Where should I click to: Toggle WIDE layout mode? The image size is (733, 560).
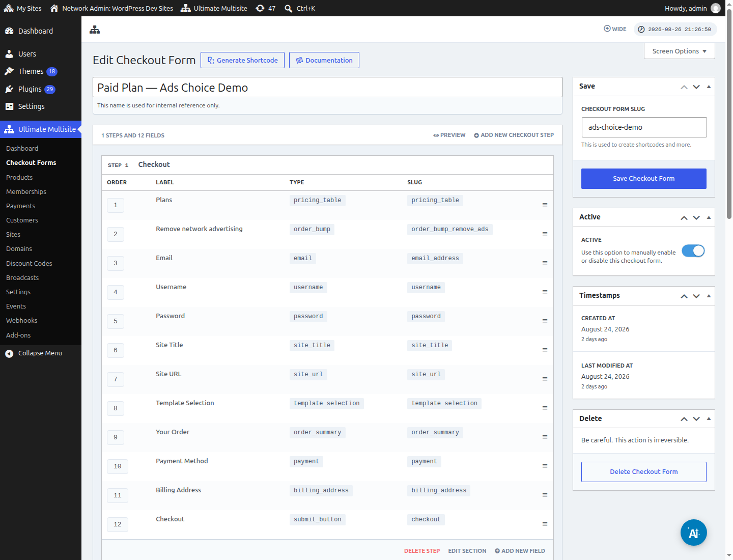[615, 29]
